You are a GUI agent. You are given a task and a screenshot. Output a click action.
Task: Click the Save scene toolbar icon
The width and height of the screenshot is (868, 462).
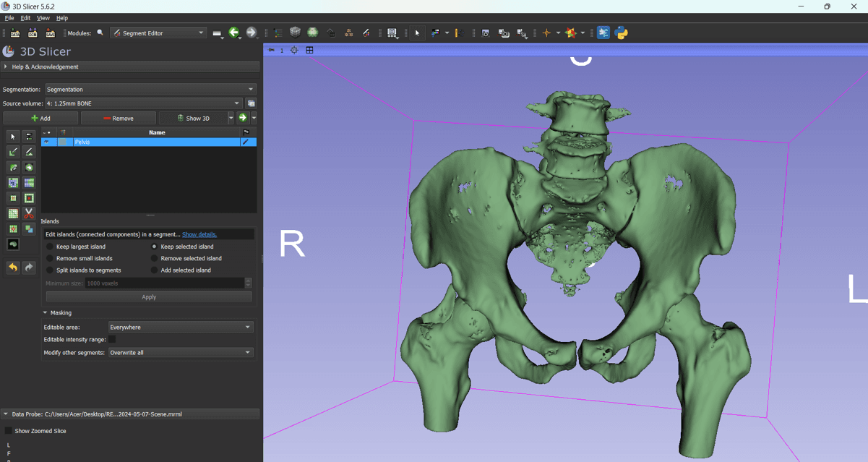50,33
